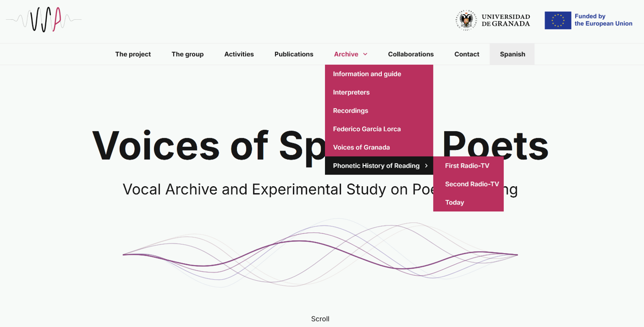Choose First Radio-TV submenu item
The height and width of the screenshot is (327, 644).
point(467,166)
